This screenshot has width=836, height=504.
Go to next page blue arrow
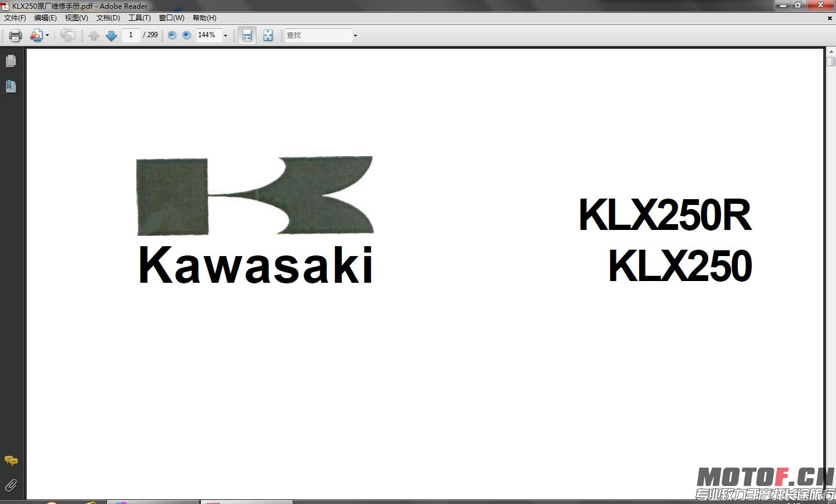pos(111,35)
